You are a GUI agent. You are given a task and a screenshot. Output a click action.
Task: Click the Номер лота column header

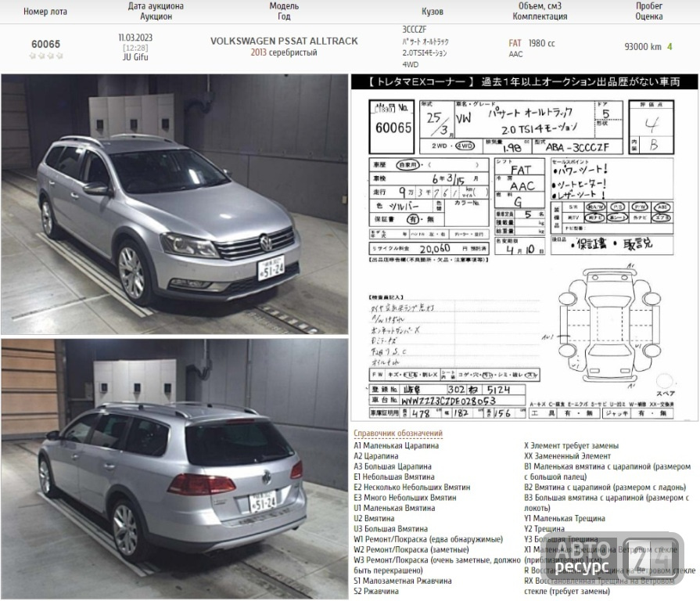click(x=45, y=12)
